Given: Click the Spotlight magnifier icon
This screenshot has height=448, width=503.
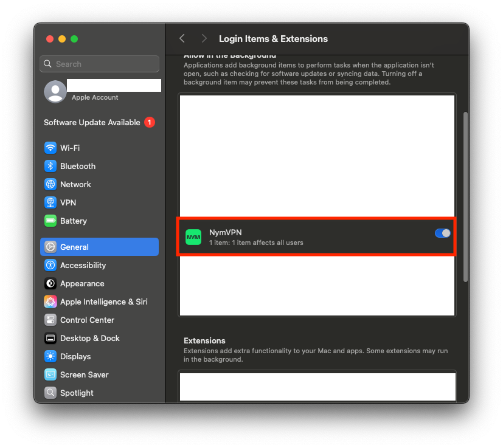Looking at the screenshot, I should tap(50, 393).
